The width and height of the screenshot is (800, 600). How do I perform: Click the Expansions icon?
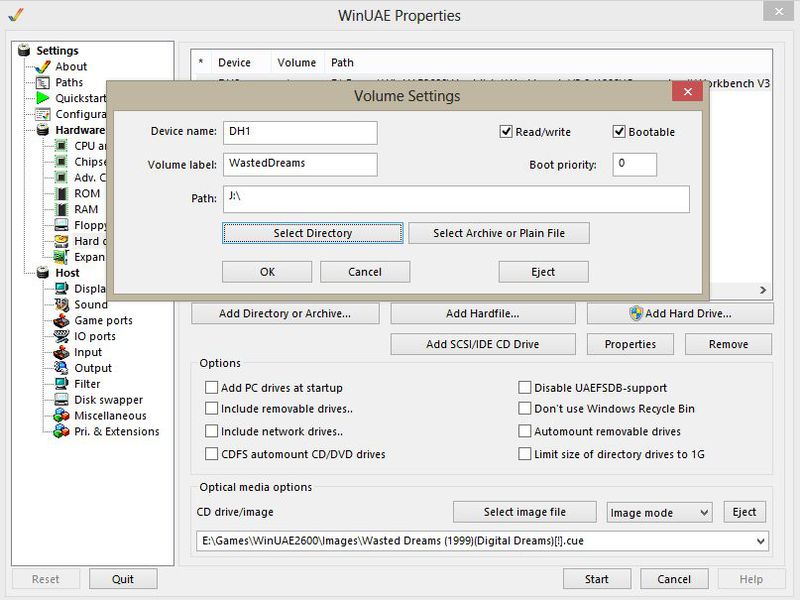click(x=61, y=257)
